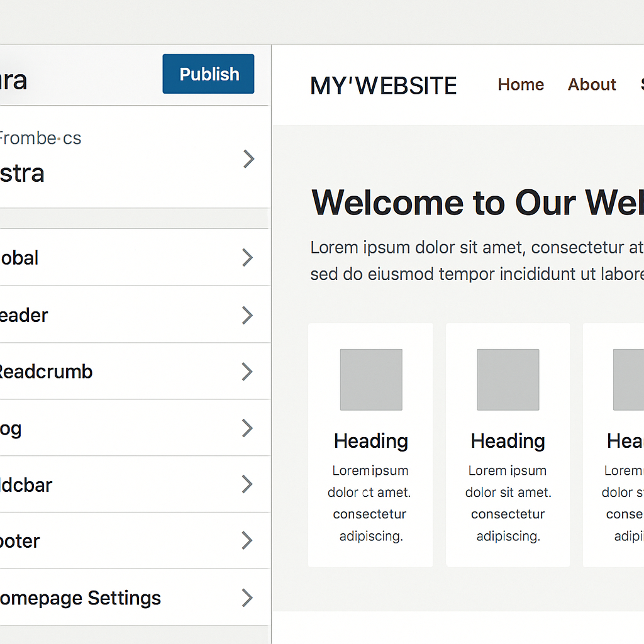The height and width of the screenshot is (644, 644).
Task: Select the 'ldcbar' menu row label
Action: [x=26, y=485]
